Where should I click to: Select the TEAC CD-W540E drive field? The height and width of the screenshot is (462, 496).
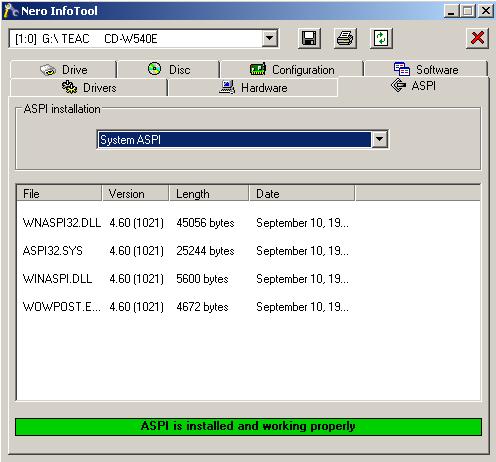tap(143, 39)
